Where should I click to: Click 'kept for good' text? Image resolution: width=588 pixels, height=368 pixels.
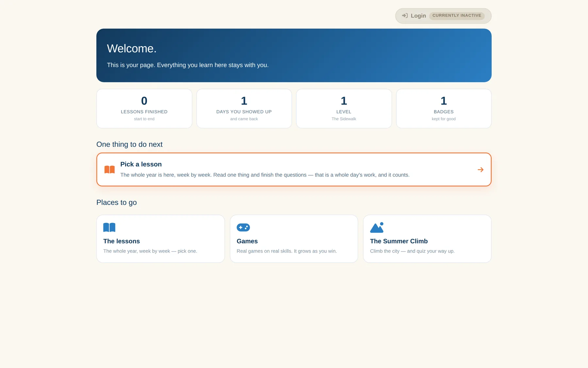(444, 119)
